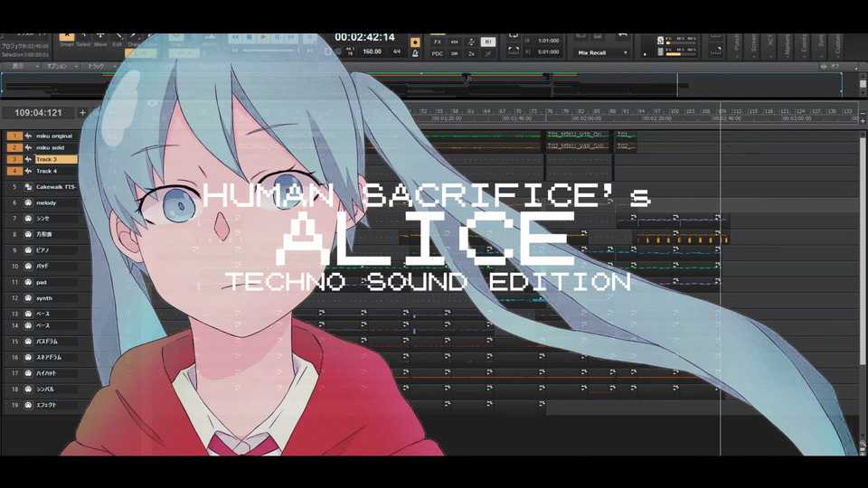
Task: Click the 4/4 time signature display
Action: (397, 52)
